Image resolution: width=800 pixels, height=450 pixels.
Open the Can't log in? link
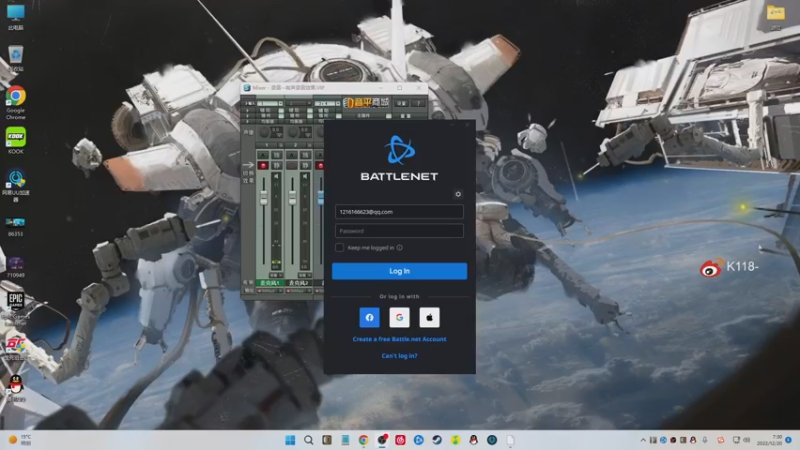coord(399,356)
